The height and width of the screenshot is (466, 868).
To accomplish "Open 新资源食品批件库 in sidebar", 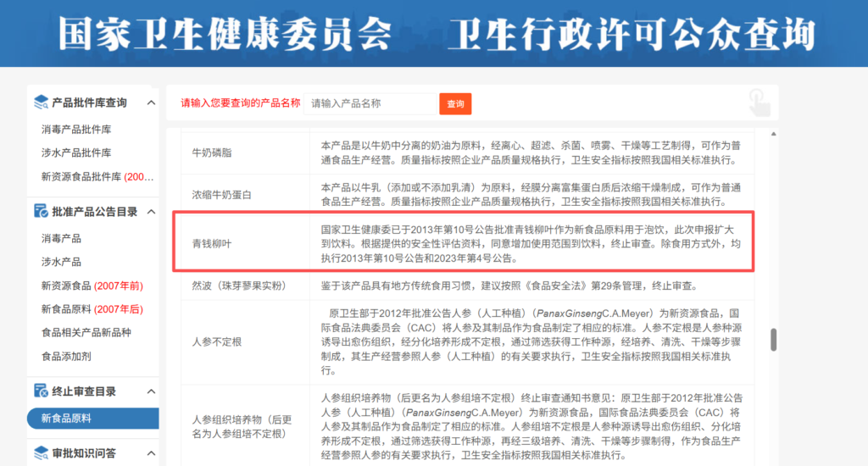I will pos(97,177).
